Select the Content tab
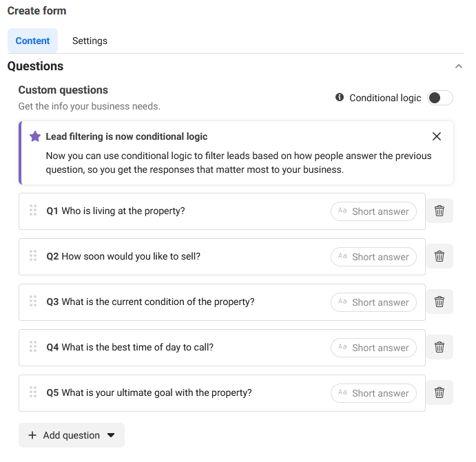This screenshot has height=462, width=476. pyautogui.click(x=32, y=41)
